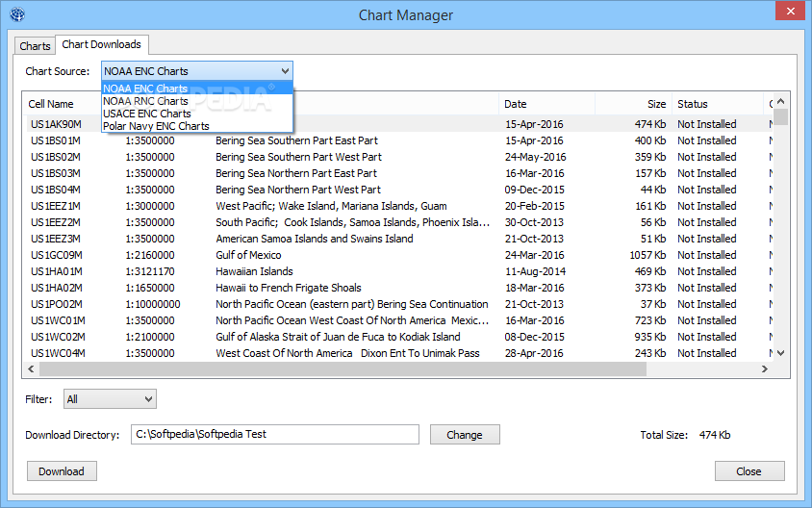Choose Polar Navy ENC Charts option
Image resolution: width=812 pixels, height=508 pixels.
[197, 126]
